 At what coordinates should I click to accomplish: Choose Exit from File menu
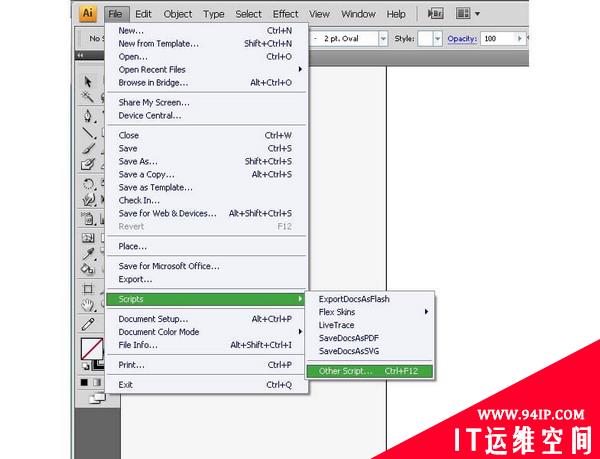[x=206, y=384]
